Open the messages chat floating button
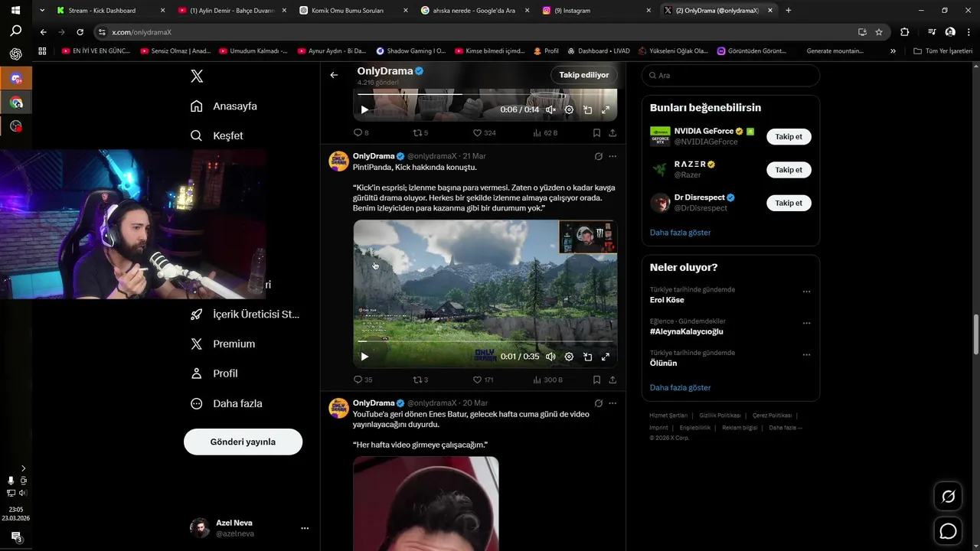The image size is (980, 551). 948,530
